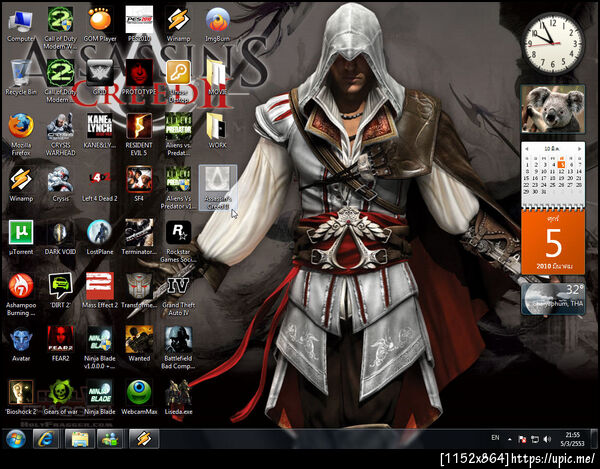Launch Mozilla Firefox from the desktop
The width and height of the screenshot is (600, 469).
21,135
